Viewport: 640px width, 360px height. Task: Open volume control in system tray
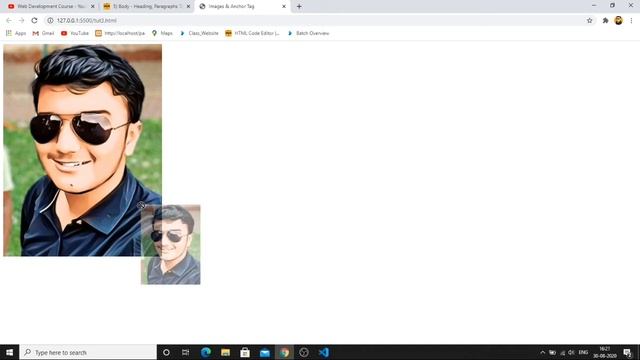(571, 352)
